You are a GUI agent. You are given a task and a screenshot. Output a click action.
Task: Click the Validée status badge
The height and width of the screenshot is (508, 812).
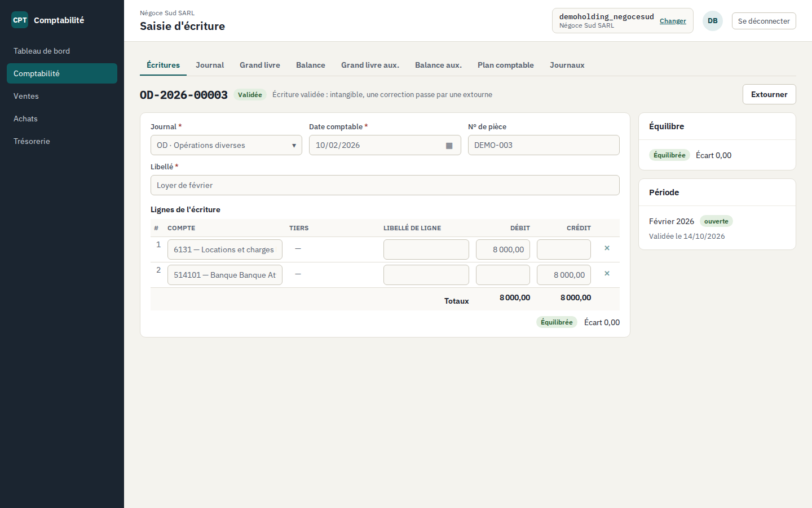(x=250, y=95)
